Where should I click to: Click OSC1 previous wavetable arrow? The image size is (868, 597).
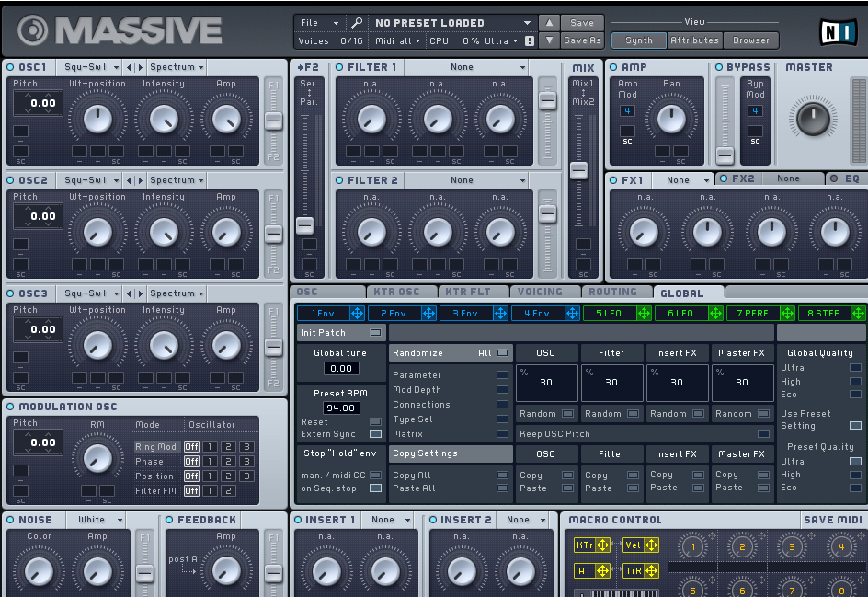pos(129,67)
